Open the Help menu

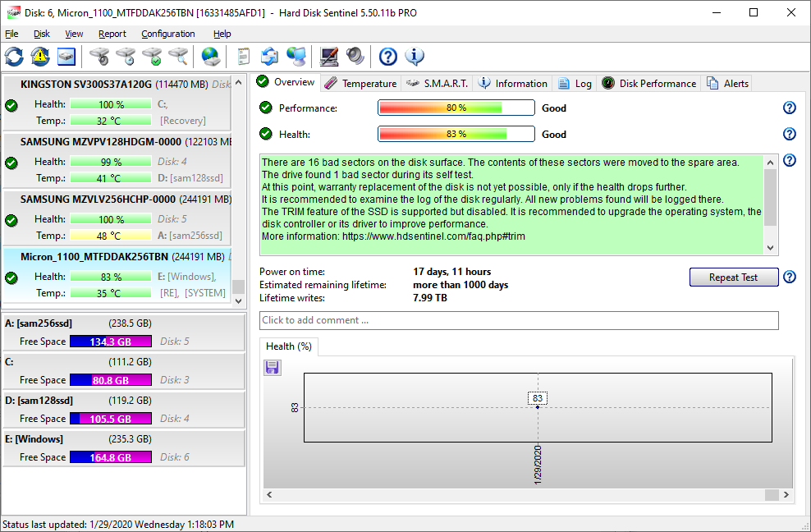pyautogui.click(x=222, y=34)
